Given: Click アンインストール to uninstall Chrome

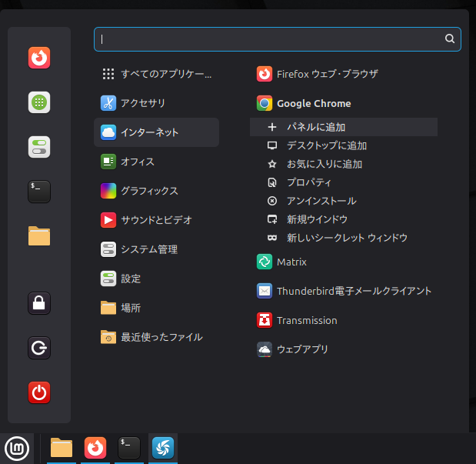Looking at the screenshot, I should click(321, 201).
